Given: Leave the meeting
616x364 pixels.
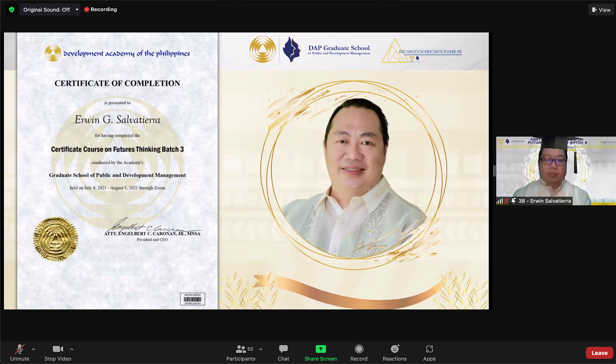Looking at the screenshot, I should [x=600, y=353].
